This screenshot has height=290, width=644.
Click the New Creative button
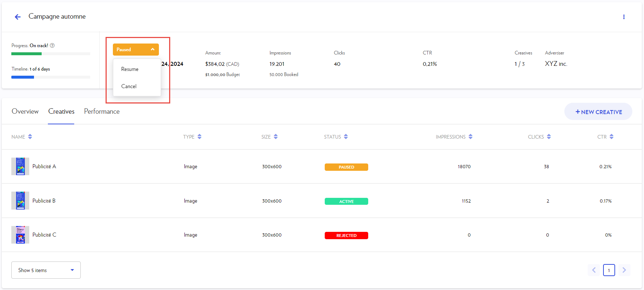tap(598, 112)
